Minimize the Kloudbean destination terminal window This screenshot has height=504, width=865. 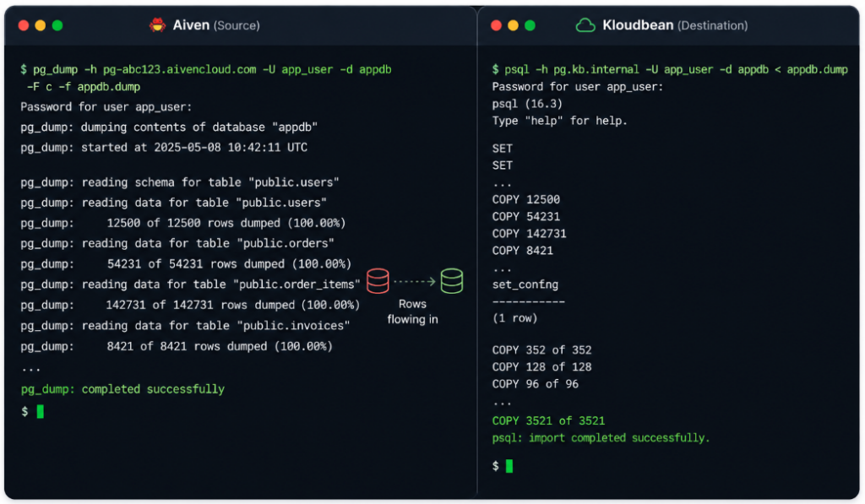[513, 25]
